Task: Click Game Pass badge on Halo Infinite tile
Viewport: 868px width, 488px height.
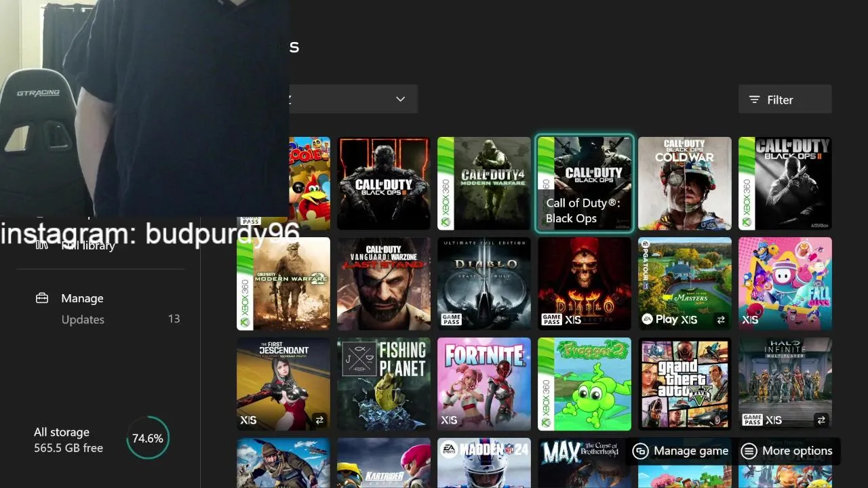Action: (753, 420)
